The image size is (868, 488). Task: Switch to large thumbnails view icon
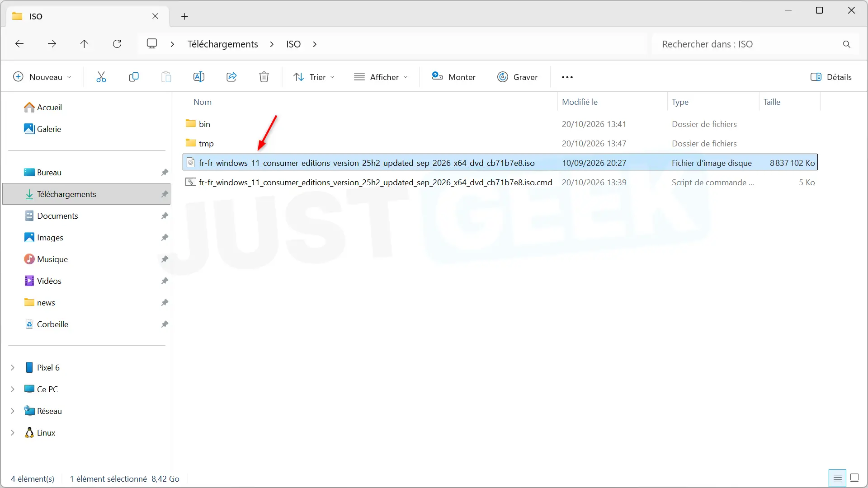click(x=854, y=478)
